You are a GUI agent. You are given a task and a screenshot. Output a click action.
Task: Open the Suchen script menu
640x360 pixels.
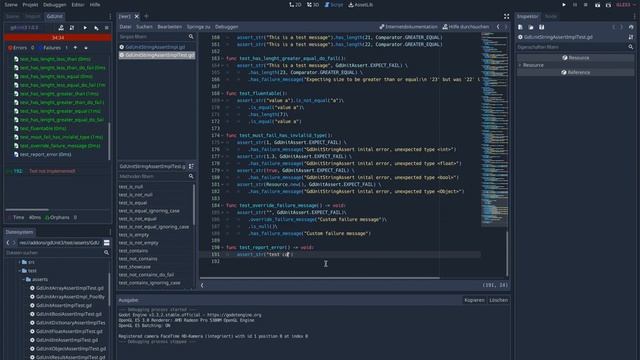coord(144,27)
